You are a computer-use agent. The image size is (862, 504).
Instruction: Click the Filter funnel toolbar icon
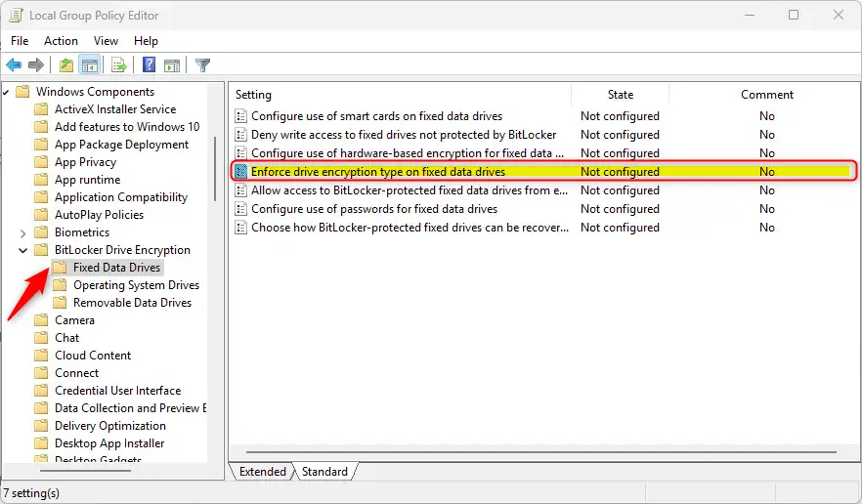tap(202, 64)
